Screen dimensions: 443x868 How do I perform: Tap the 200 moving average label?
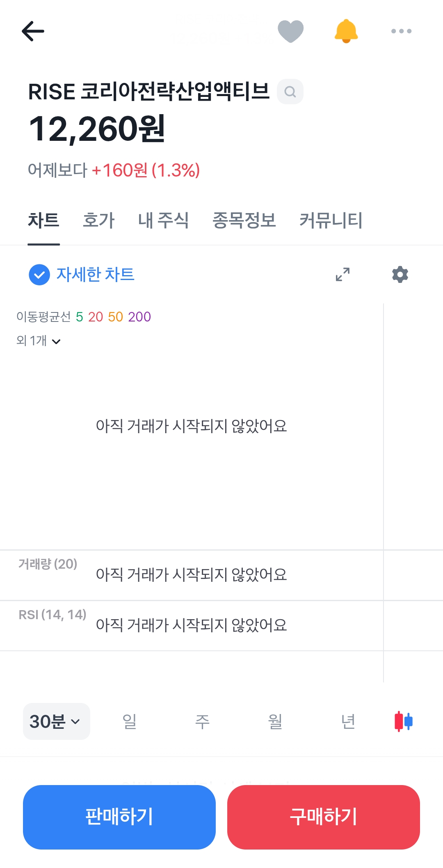pos(139,317)
